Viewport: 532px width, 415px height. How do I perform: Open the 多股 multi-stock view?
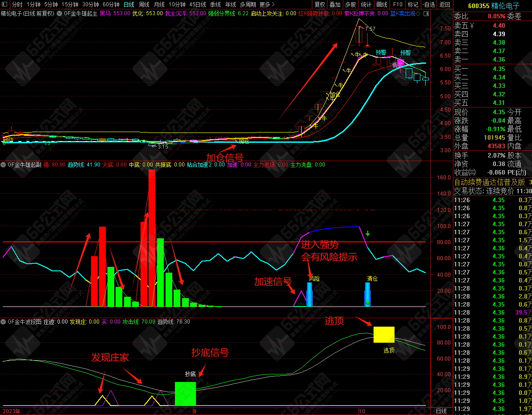[350, 4]
